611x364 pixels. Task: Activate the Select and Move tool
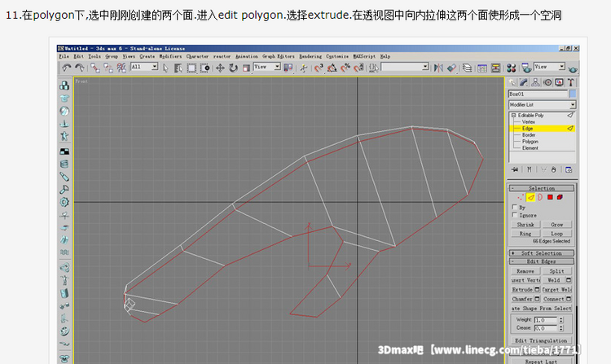[x=220, y=68]
